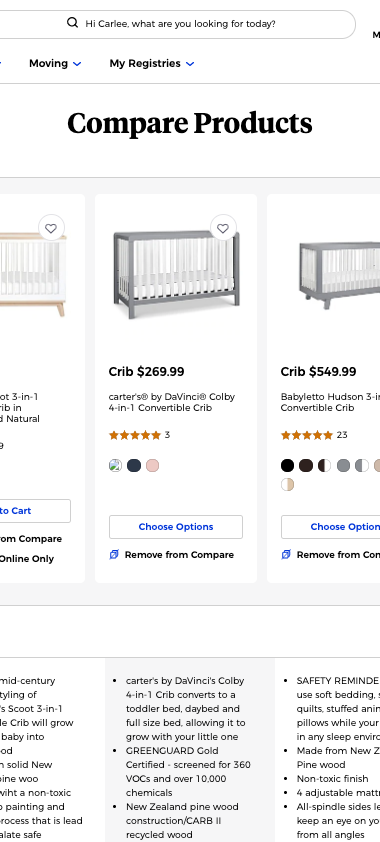Click Choose Options for Colby crib
Viewport: 380px width, 842px height.
[176, 527]
